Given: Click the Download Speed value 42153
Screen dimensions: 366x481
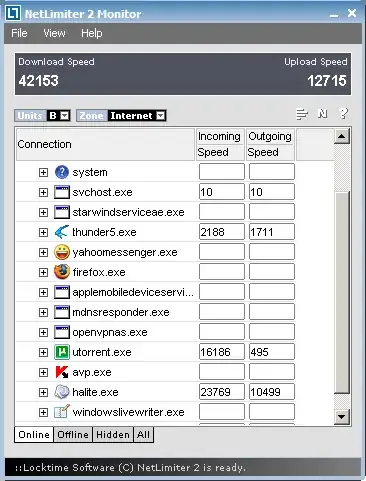Looking at the screenshot, I should (x=39, y=81).
